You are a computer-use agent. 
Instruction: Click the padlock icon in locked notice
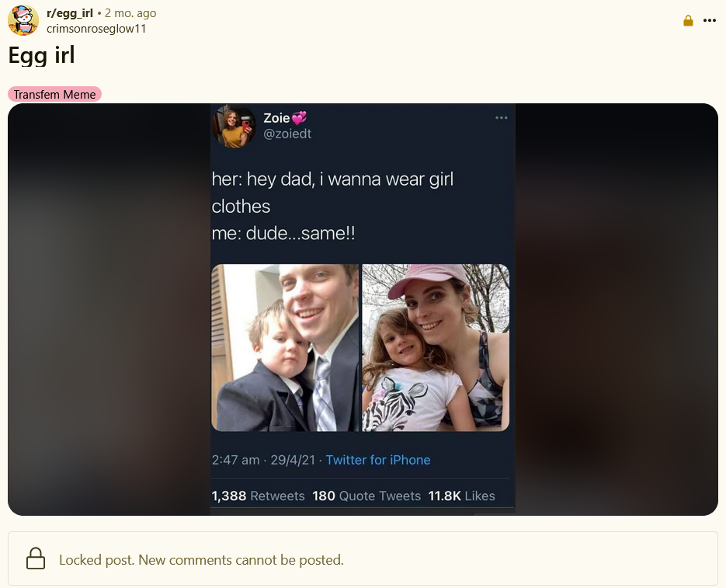[36, 558]
